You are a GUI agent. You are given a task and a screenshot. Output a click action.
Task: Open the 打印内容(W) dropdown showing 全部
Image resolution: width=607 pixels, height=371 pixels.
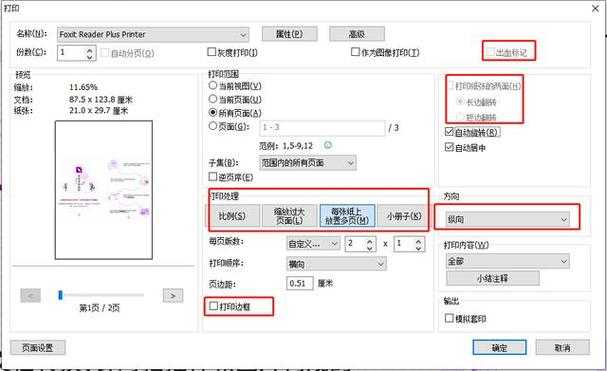point(507,261)
